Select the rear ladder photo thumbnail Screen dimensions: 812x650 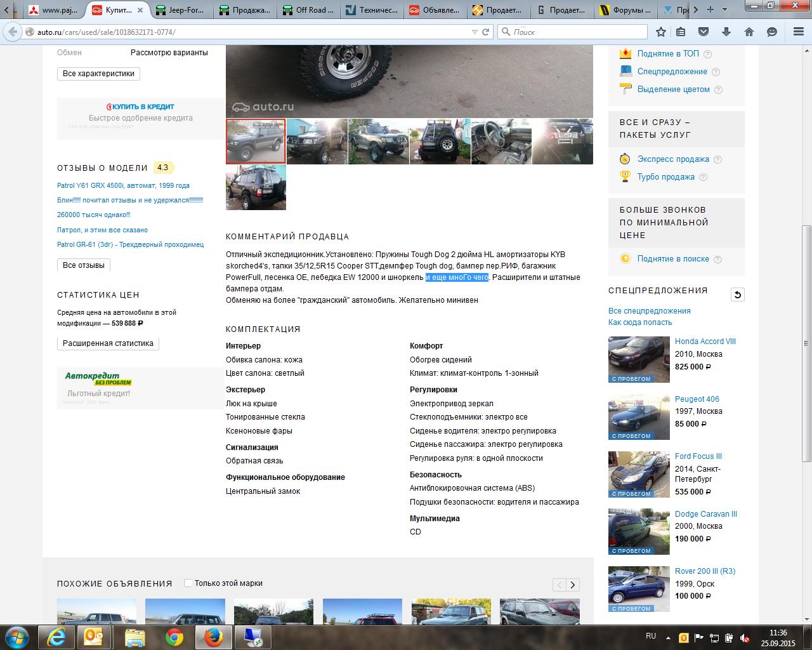click(x=440, y=142)
